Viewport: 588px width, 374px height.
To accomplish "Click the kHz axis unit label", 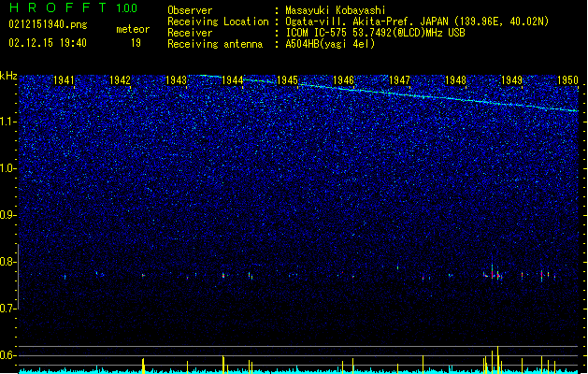I will click(8, 76).
